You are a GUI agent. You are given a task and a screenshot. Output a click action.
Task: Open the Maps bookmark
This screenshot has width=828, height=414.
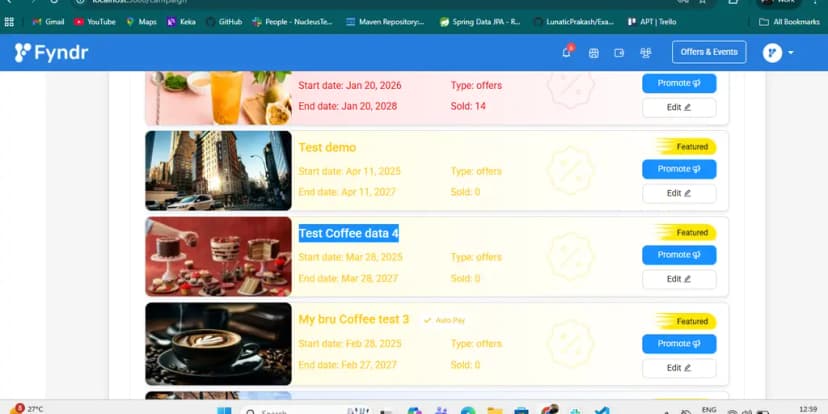141,22
